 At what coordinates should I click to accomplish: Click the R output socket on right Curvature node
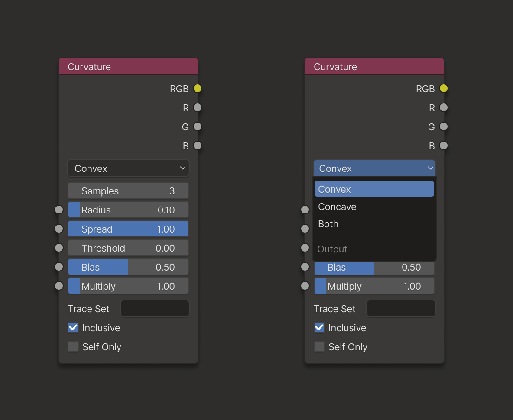click(x=443, y=107)
